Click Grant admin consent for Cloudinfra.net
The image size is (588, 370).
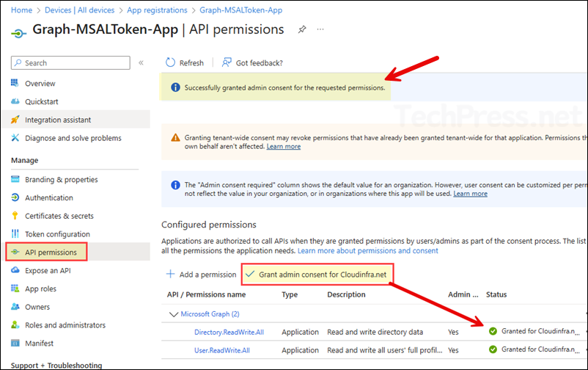319,275
